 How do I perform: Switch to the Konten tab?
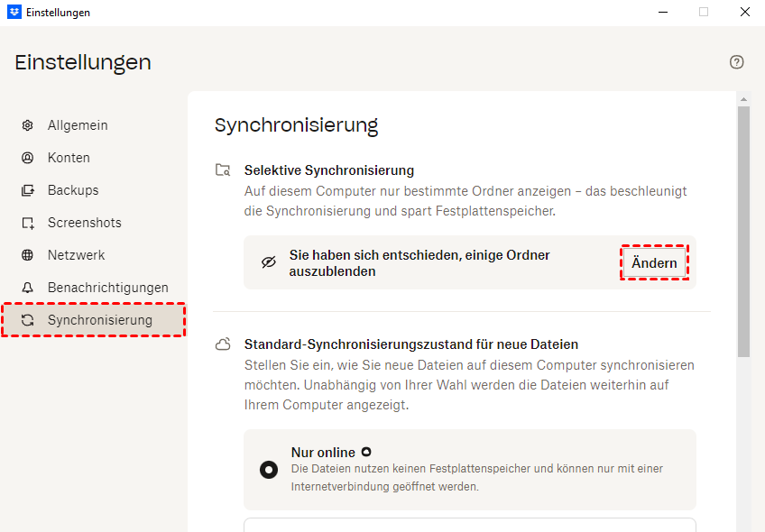[69, 158]
